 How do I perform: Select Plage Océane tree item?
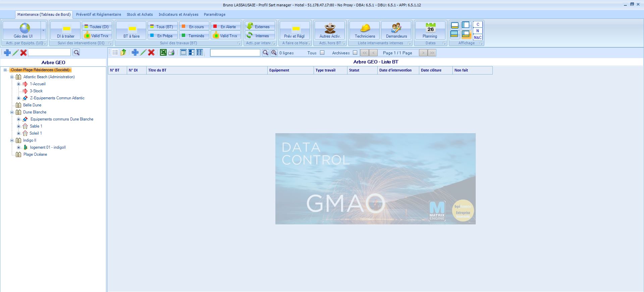tap(35, 154)
